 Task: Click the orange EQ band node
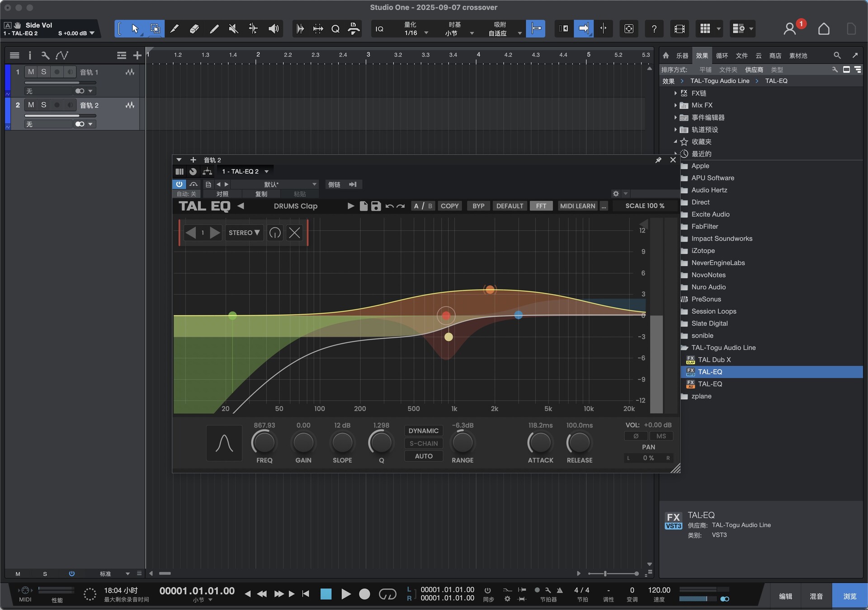click(490, 289)
